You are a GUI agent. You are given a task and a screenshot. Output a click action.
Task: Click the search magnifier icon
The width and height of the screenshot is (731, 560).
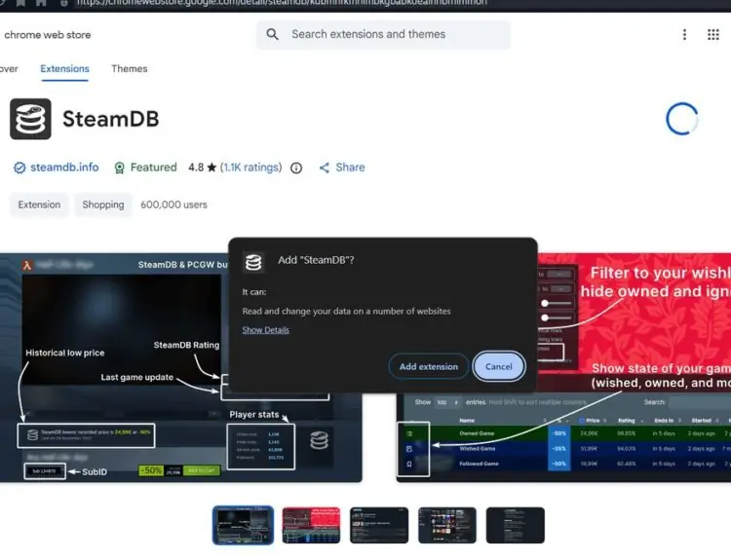click(272, 34)
